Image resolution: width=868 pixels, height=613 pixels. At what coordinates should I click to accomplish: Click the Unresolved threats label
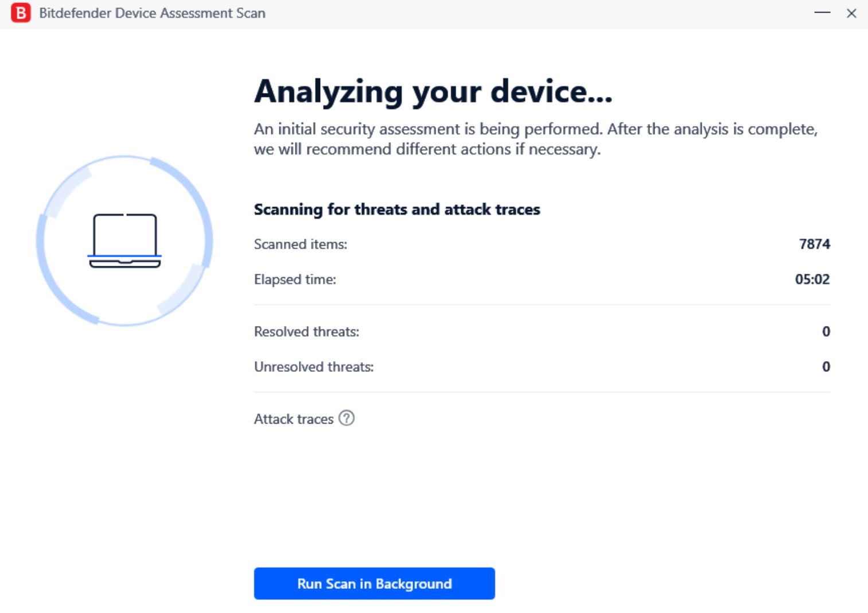coord(314,367)
